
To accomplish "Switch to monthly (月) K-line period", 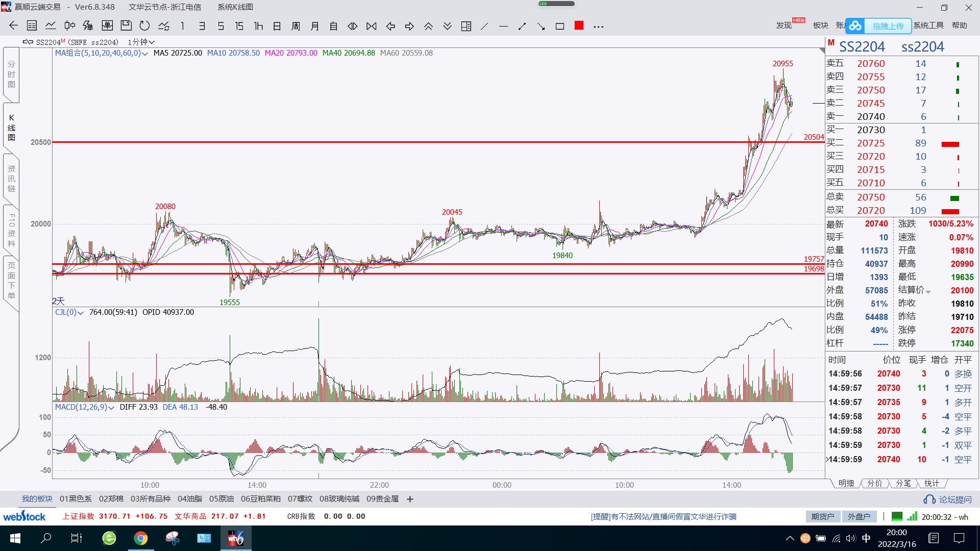I will point(315,26).
